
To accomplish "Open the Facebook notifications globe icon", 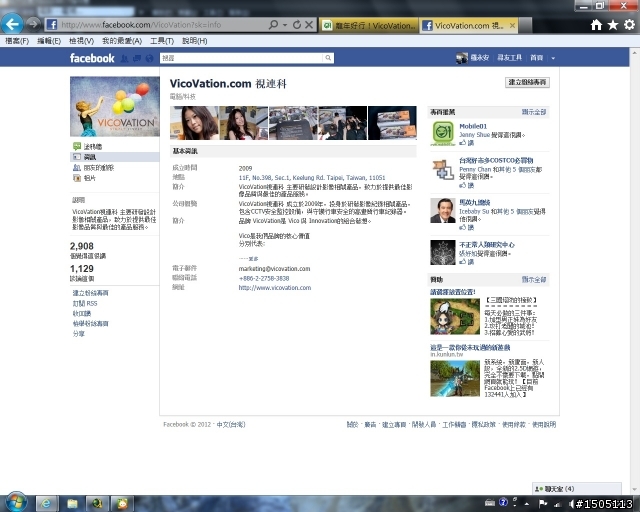I will 149,58.
